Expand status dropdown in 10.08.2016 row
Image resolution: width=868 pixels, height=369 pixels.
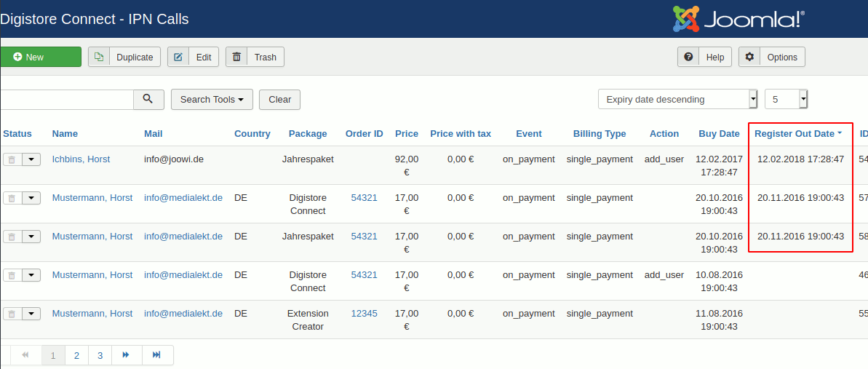pyautogui.click(x=31, y=275)
